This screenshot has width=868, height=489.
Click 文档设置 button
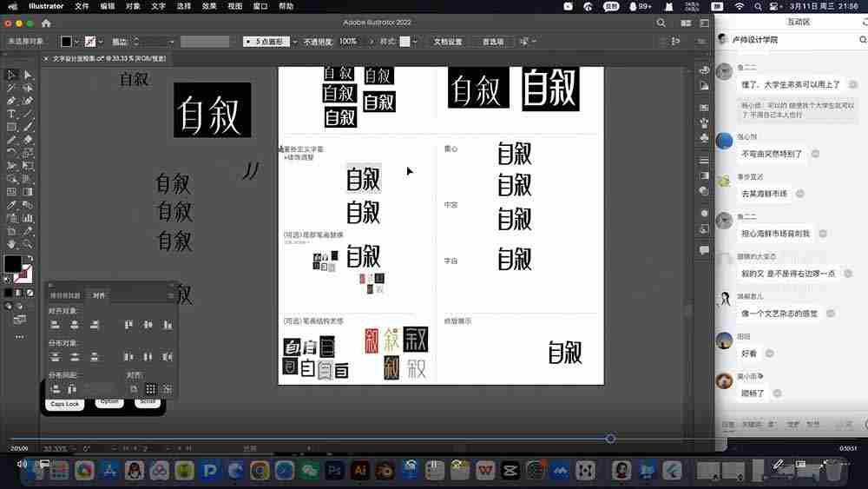point(448,42)
